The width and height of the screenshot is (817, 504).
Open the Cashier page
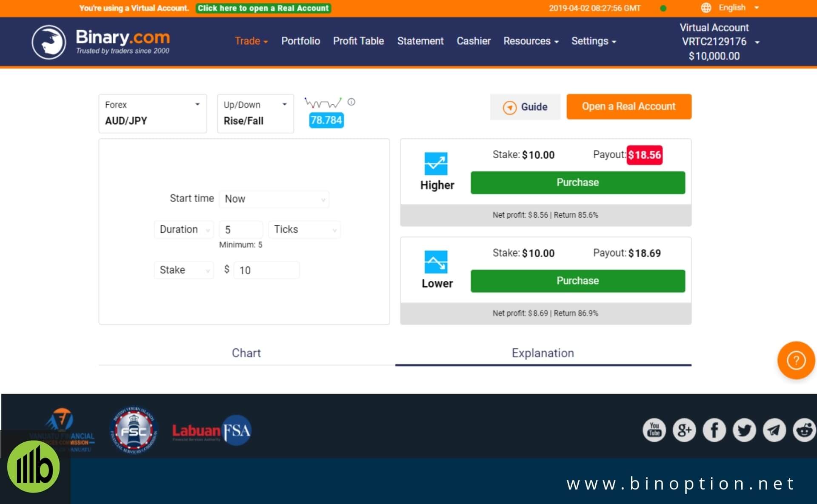point(474,41)
